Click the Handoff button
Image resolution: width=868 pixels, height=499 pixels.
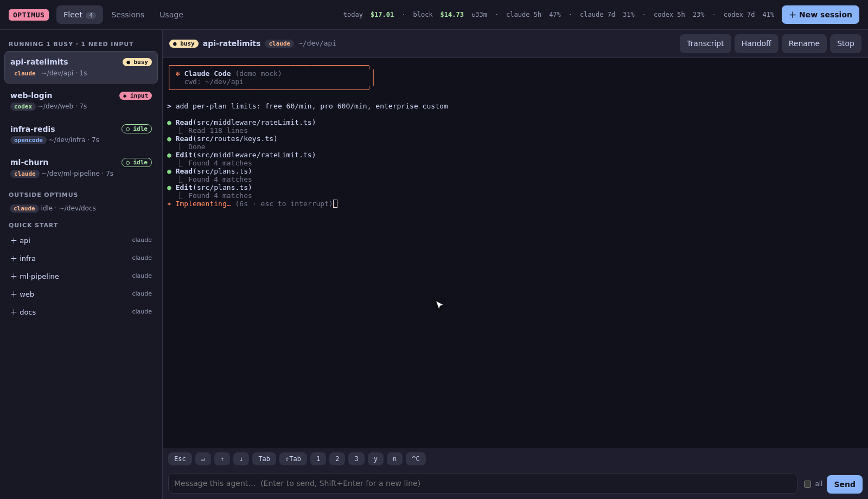756,43
